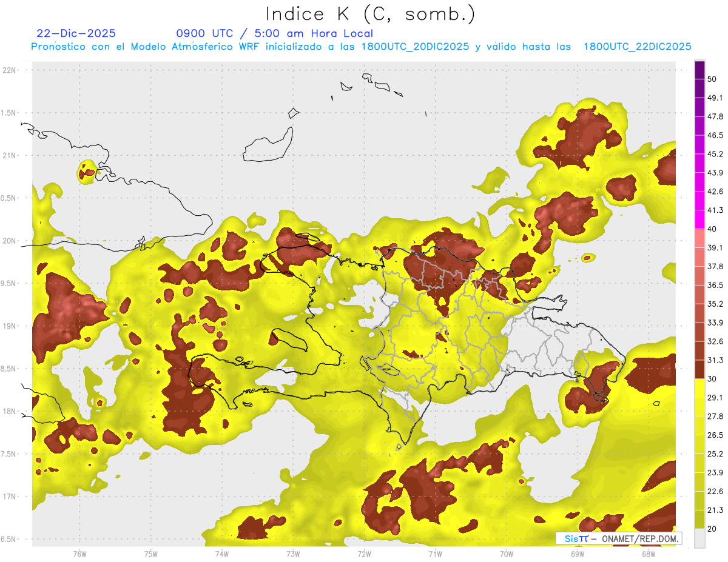
Task: Click the longitude label '68W'
Action: pos(649,554)
